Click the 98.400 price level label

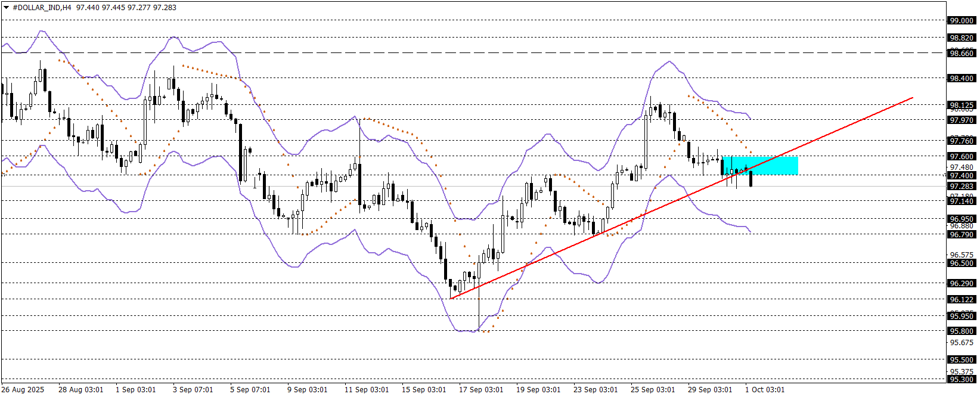(961, 78)
